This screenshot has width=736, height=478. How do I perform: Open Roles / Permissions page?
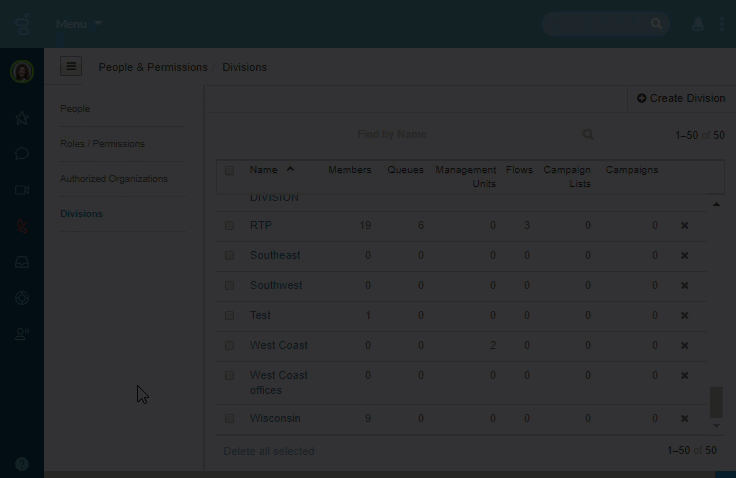(102, 144)
